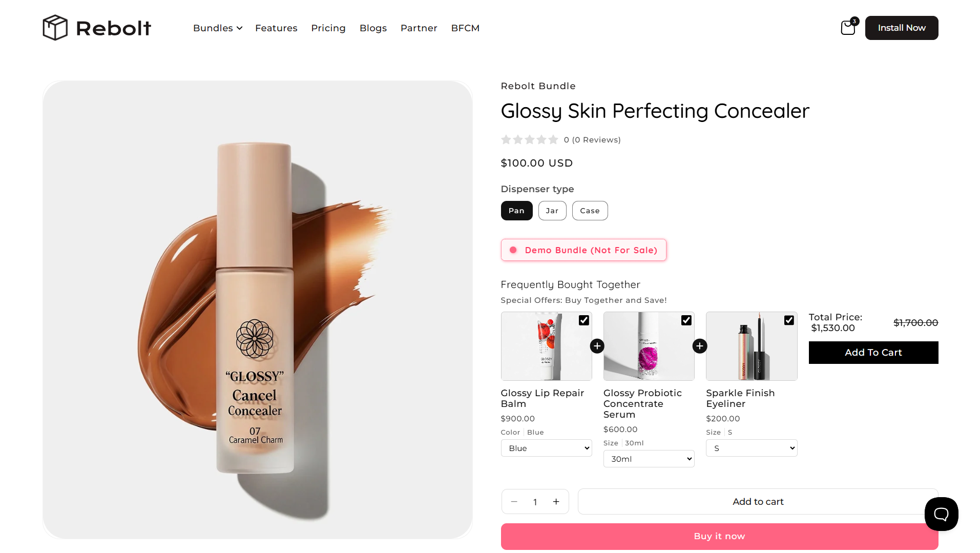Decrease quantity with the minus icon
The image size is (980, 553).
pos(514,502)
